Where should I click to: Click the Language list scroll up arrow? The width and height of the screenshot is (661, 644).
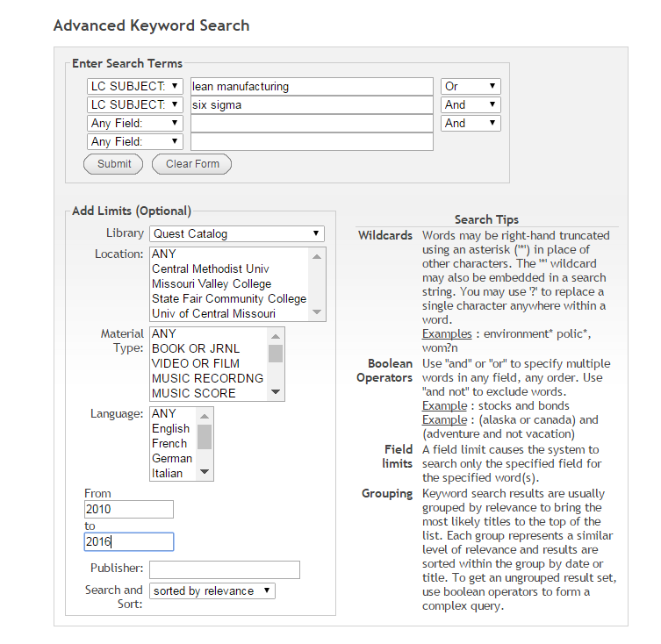pos(205,417)
